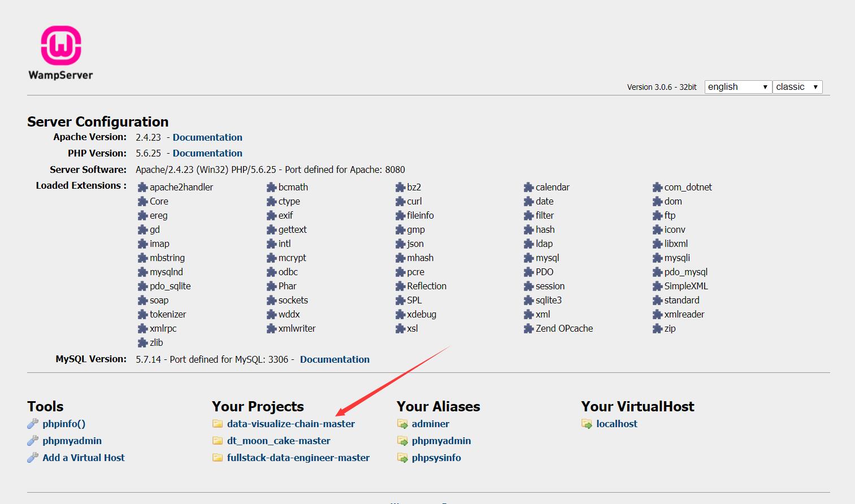Click puzzle icon of com_dotnet extension
855x504 pixels.
pyautogui.click(x=657, y=187)
